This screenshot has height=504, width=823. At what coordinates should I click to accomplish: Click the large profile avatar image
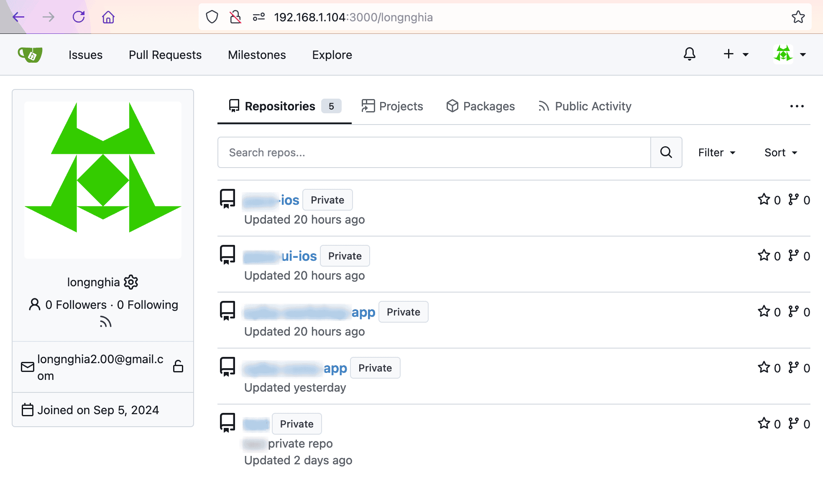103,180
